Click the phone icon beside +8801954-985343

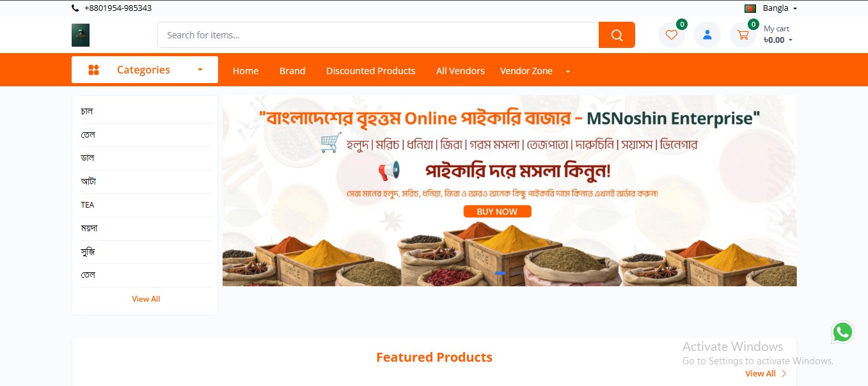pos(75,8)
